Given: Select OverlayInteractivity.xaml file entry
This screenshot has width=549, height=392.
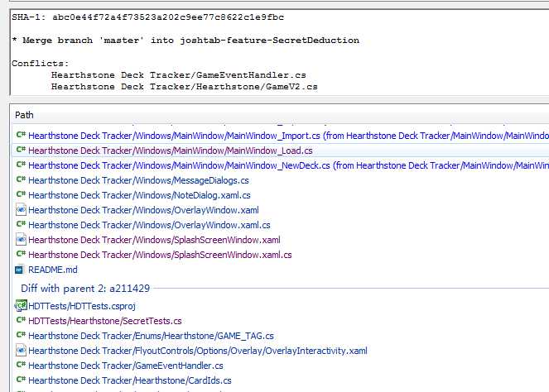Looking at the screenshot, I should (x=198, y=351).
